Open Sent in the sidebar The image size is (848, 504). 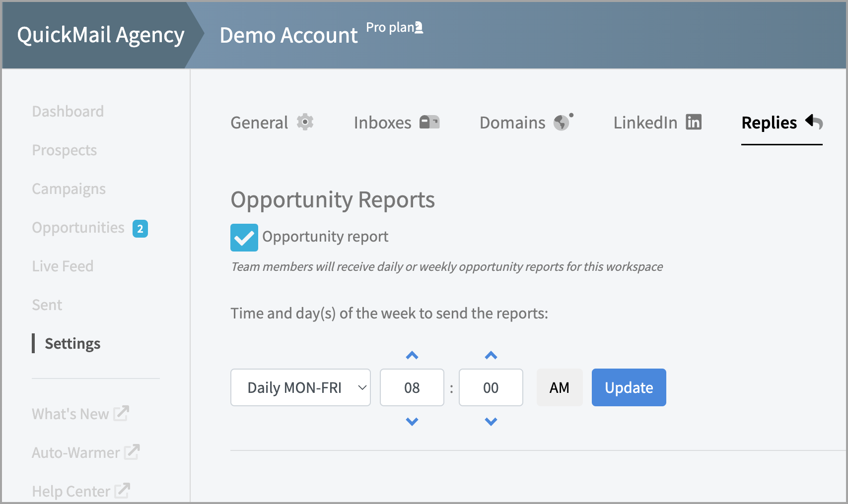[x=47, y=305]
